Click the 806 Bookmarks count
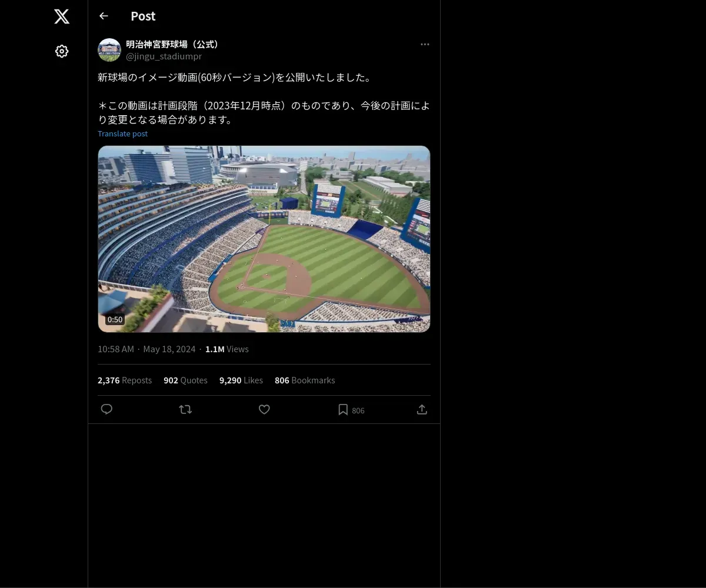Image resolution: width=706 pixels, height=588 pixels. (x=305, y=380)
